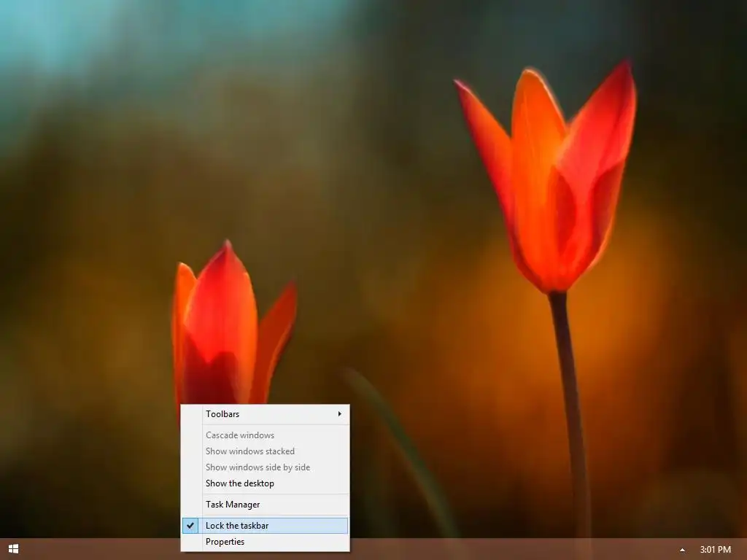Launch Task Manager from context menu

click(x=265, y=505)
